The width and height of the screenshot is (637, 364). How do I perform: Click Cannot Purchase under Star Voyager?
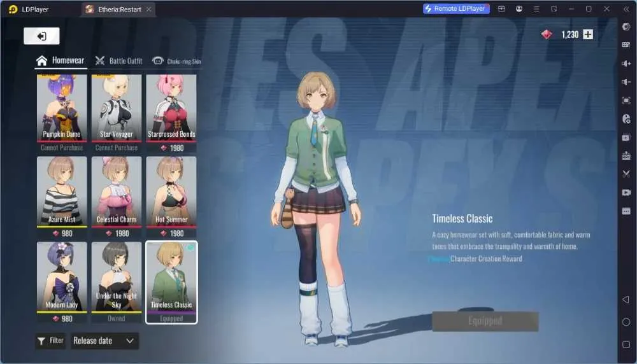click(117, 148)
